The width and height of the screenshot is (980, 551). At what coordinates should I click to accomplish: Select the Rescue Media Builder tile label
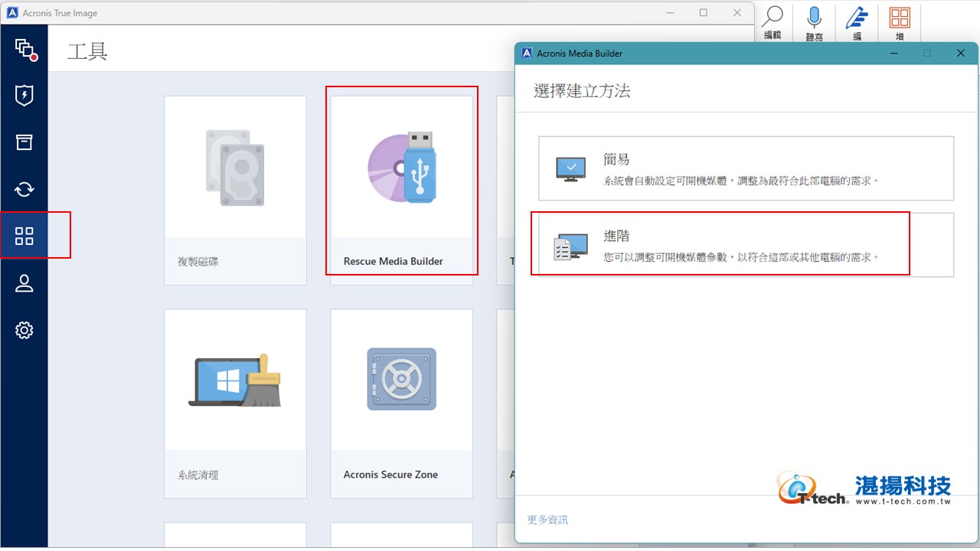pyautogui.click(x=394, y=261)
